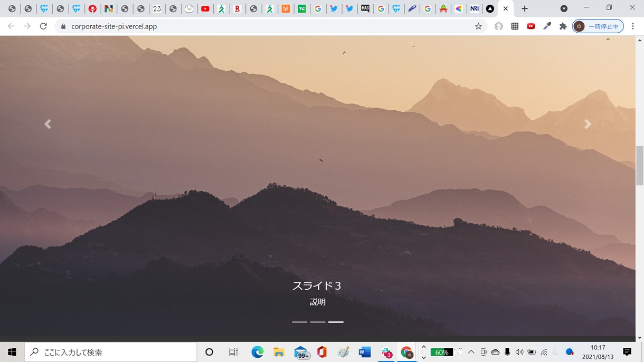Image resolution: width=644 pixels, height=362 pixels.
Task: Activate the eyedropper color picker extension
Action: click(547, 26)
